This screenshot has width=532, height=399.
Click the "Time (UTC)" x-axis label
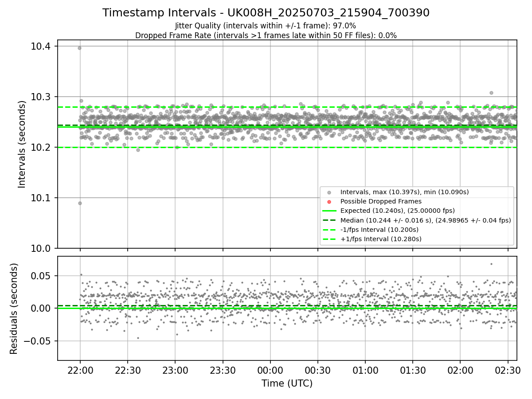click(287, 383)
